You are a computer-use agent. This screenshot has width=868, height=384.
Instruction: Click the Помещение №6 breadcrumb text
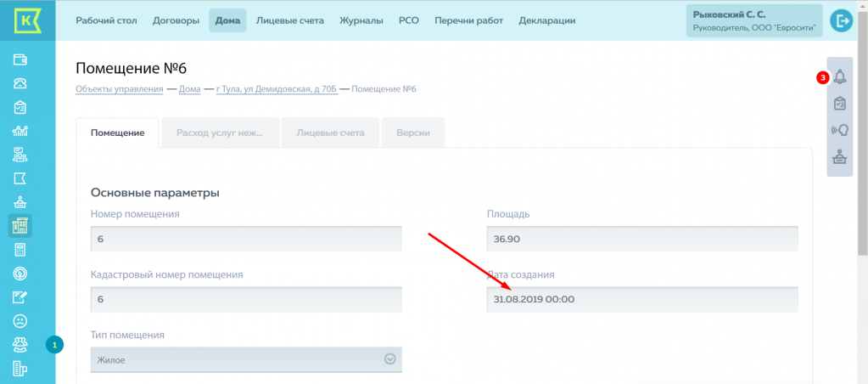pyautogui.click(x=384, y=89)
